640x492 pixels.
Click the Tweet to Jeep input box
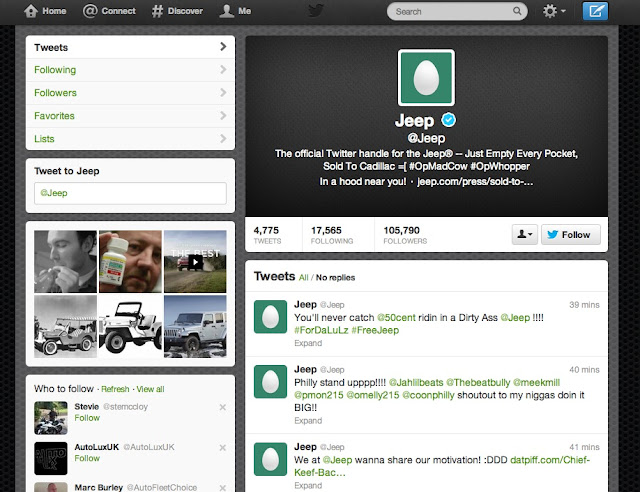[130, 194]
